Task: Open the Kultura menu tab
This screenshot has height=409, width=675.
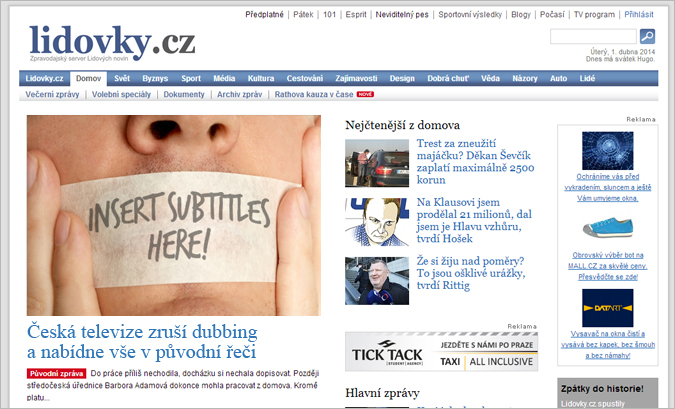Action: pyautogui.click(x=261, y=78)
